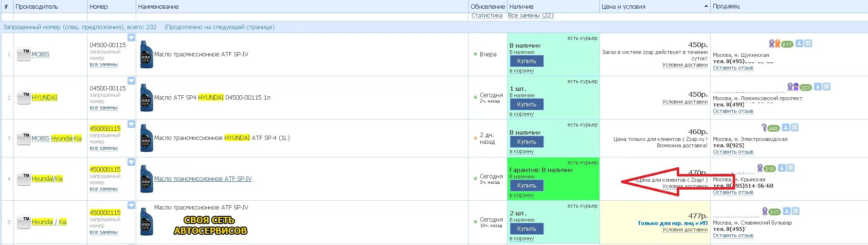
Task: Open Статистика link
Action: tap(487, 16)
